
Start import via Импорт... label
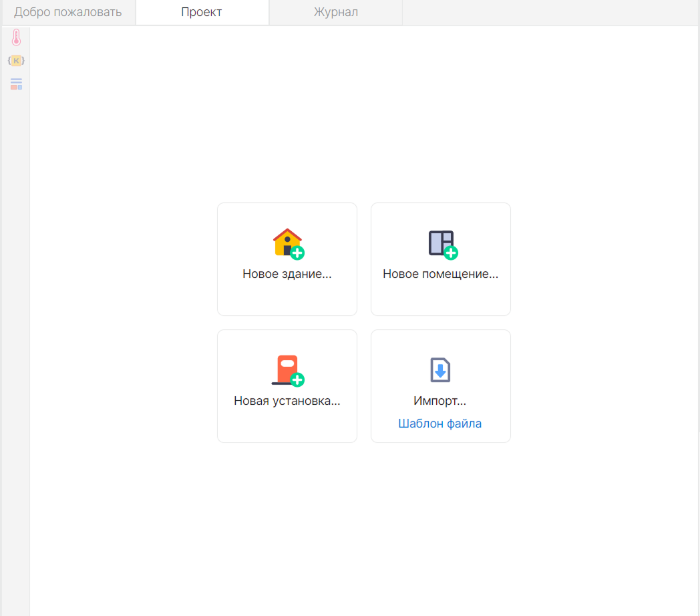tap(440, 401)
